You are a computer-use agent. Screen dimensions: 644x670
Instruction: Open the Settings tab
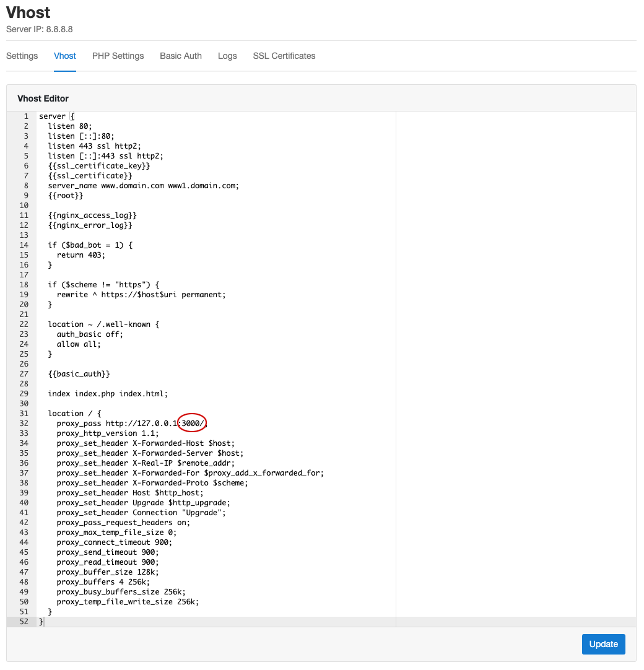point(22,56)
